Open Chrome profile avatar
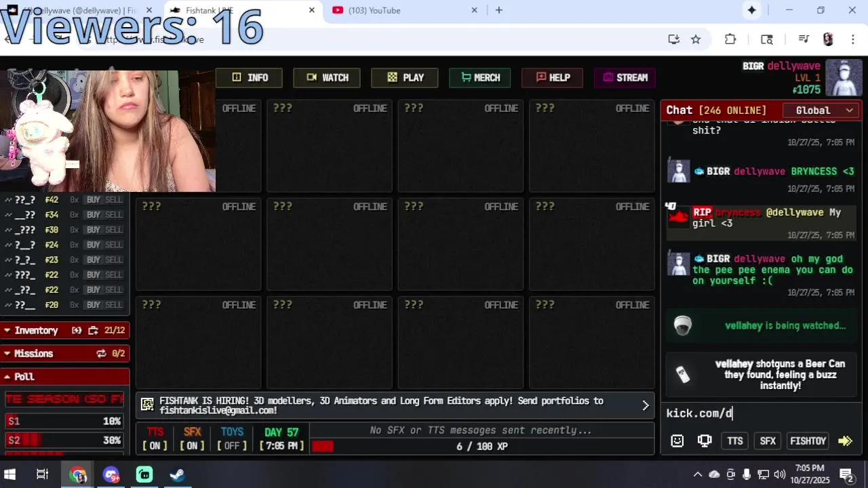Viewport: 868px width, 488px height. click(x=828, y=39)
